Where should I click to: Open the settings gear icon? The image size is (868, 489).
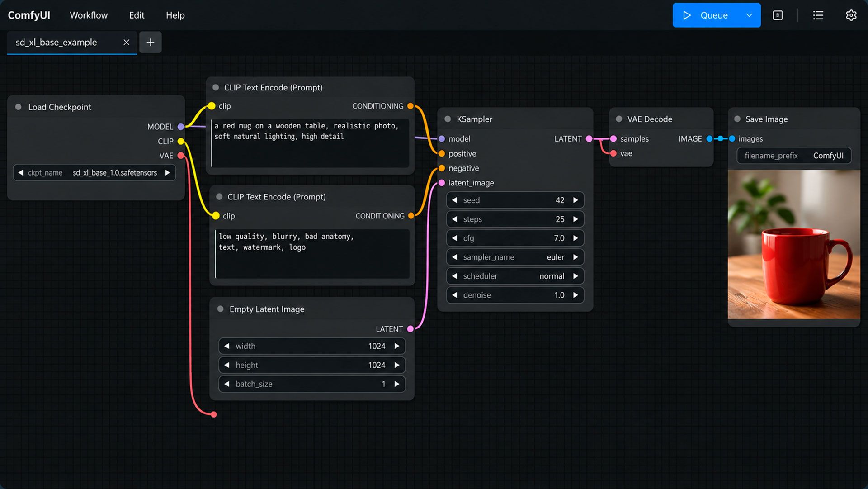851,15
